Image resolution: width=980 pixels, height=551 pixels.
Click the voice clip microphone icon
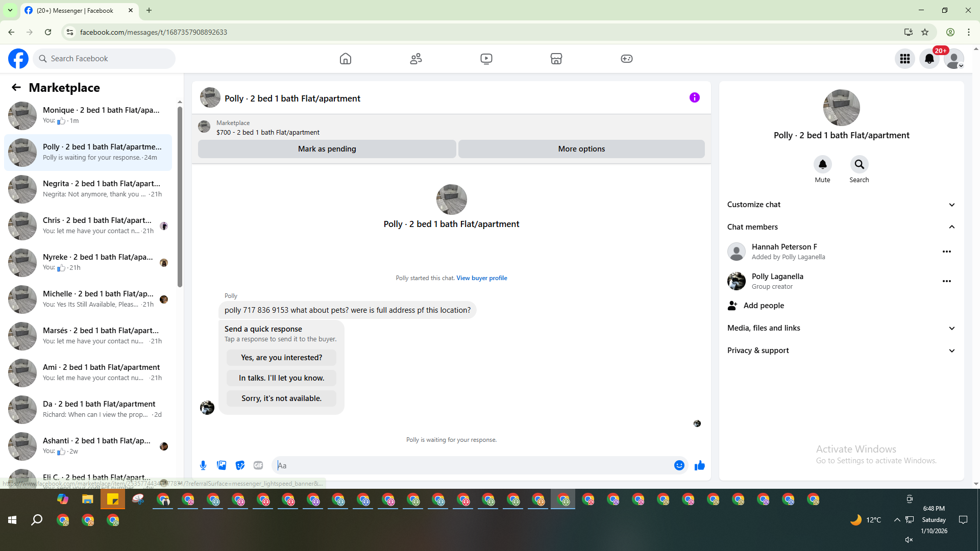click(x=203, y=465)
